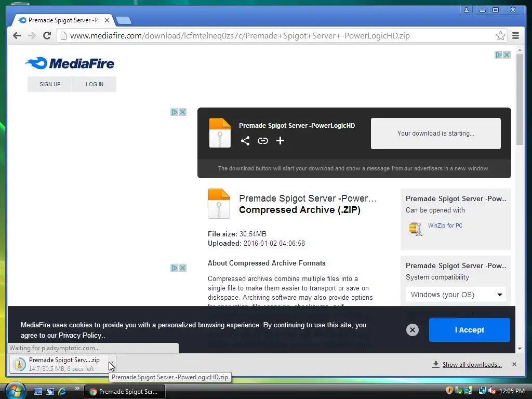The width and height of the screenshot is (532, 399).
Task: Click the ZIP file icon in dark panel
Action: coord(220,133)
